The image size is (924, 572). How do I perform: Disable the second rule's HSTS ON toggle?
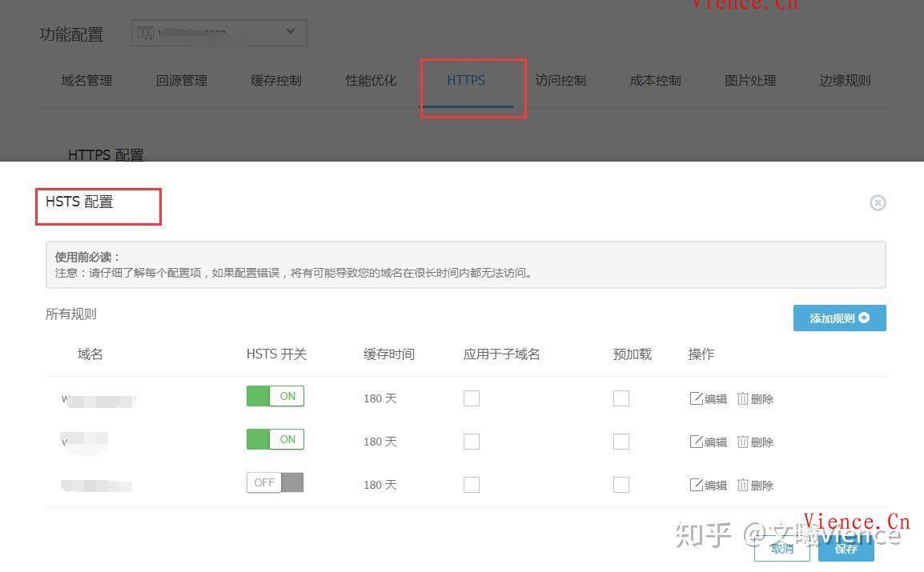pos(275,438)
